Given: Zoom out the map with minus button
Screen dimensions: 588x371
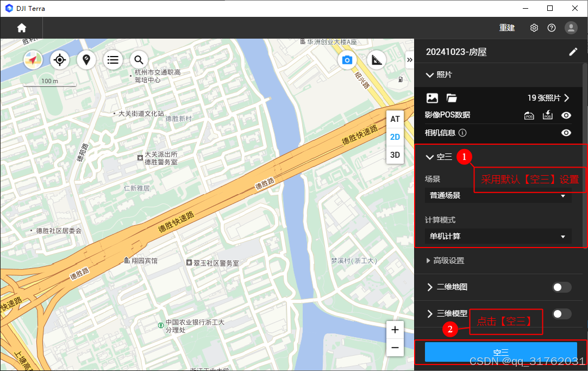Looking at the screenshot, I should pos(395,348).
